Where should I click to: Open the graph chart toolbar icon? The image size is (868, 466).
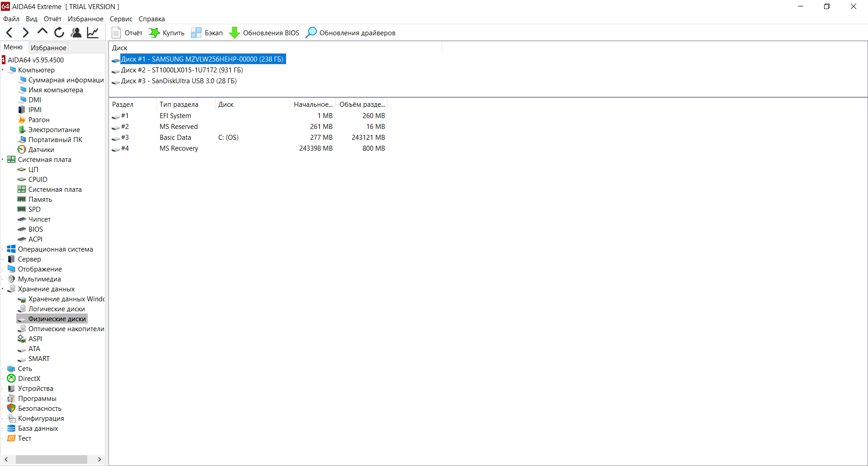coord(93,33)
